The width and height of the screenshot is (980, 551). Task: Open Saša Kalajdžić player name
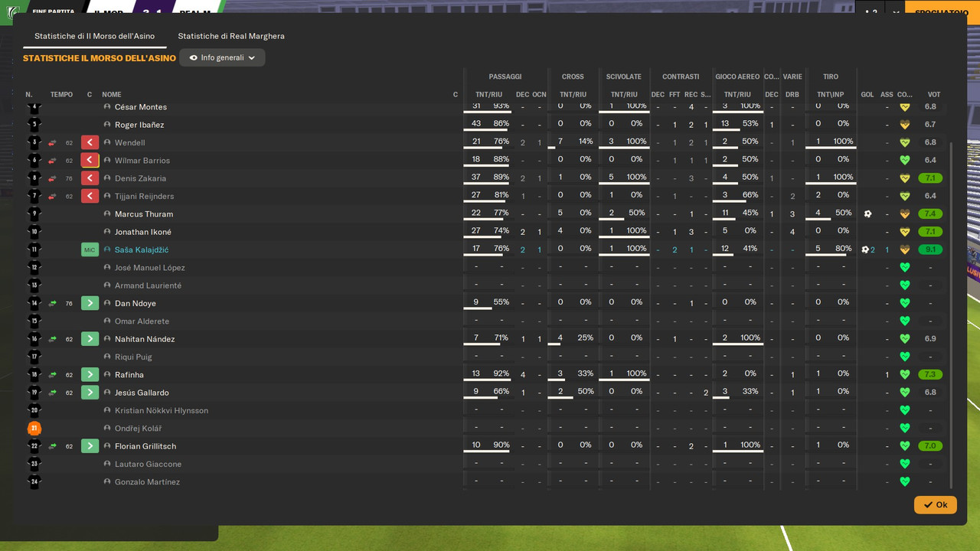142,250
